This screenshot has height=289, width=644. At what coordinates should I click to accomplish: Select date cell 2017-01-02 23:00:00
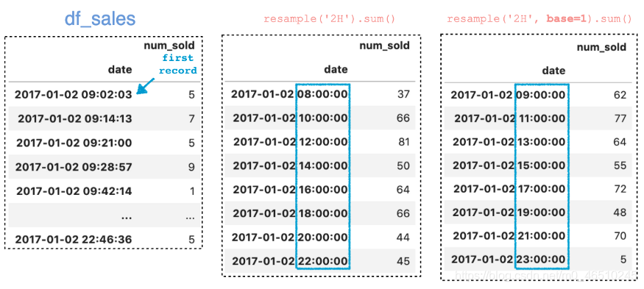pos(509,260)
